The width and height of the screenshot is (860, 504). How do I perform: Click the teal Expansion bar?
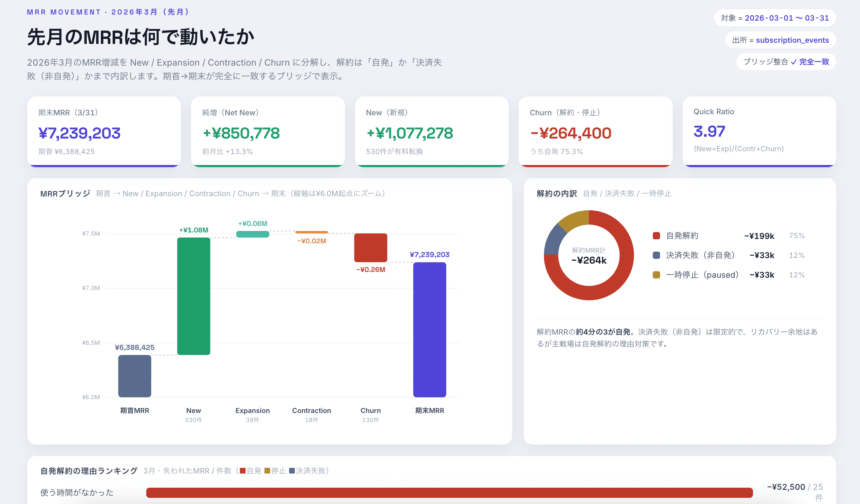253,234
